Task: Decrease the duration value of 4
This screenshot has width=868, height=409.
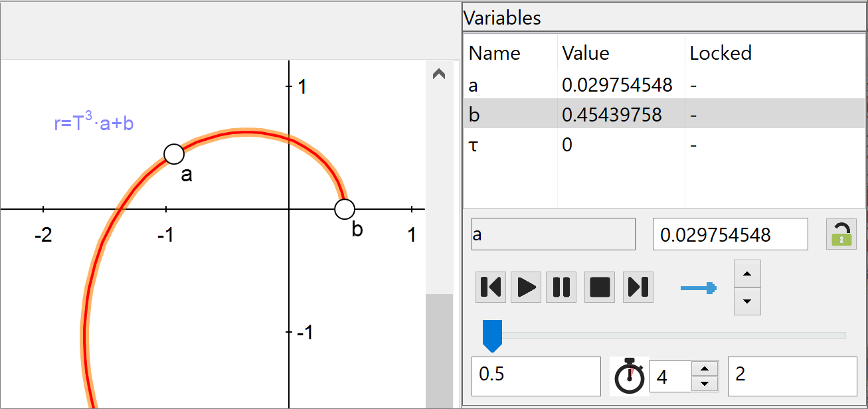Action: coord(705,384)
